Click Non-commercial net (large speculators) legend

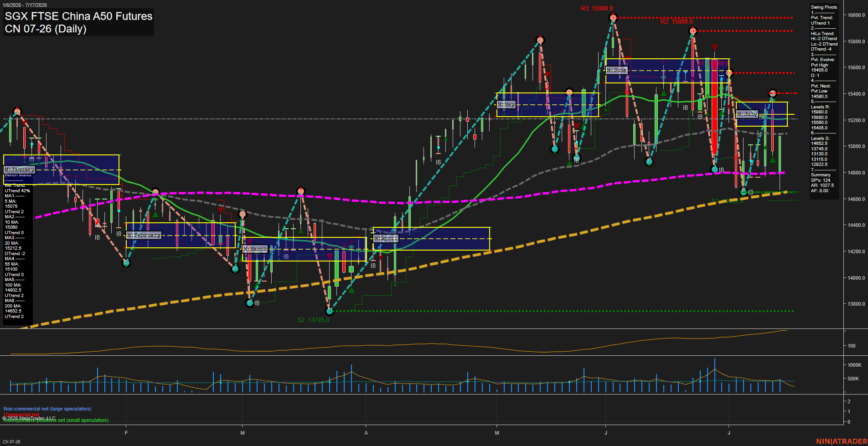(47, 409)
